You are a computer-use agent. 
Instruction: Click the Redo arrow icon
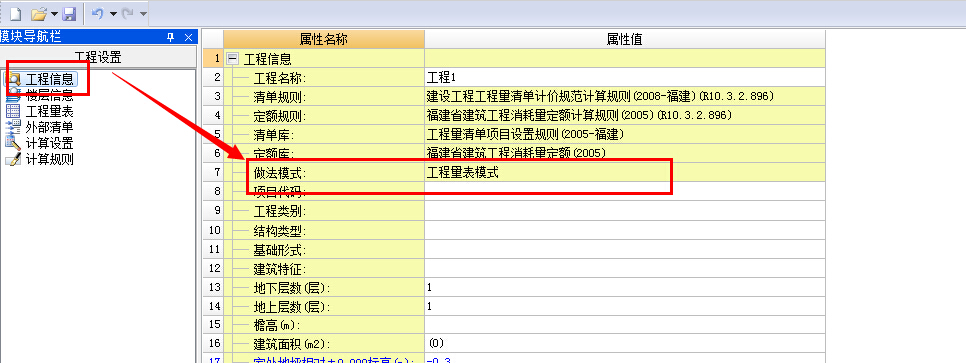click(x=128, y=13)
